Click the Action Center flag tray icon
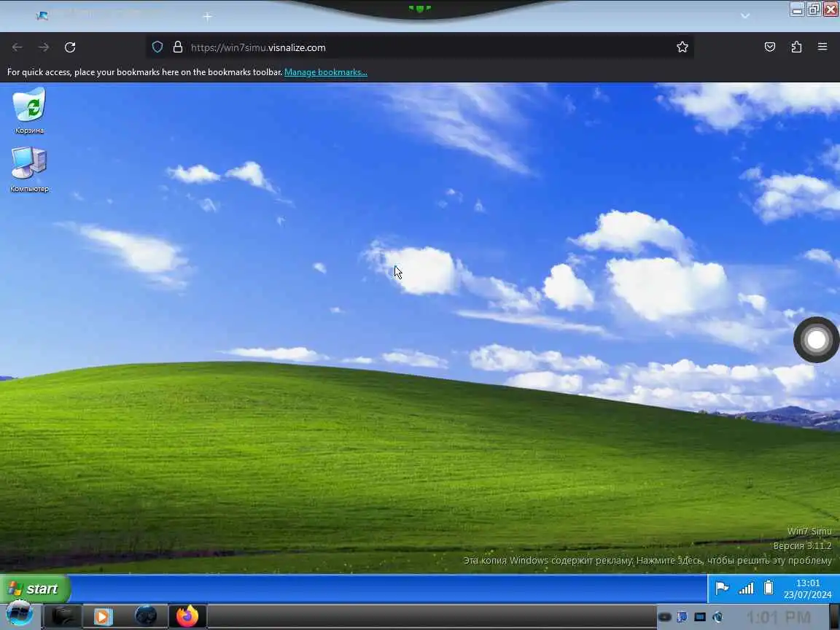Image resolution: width=840 pixels, height=630 pixels. tap(722, 588)
